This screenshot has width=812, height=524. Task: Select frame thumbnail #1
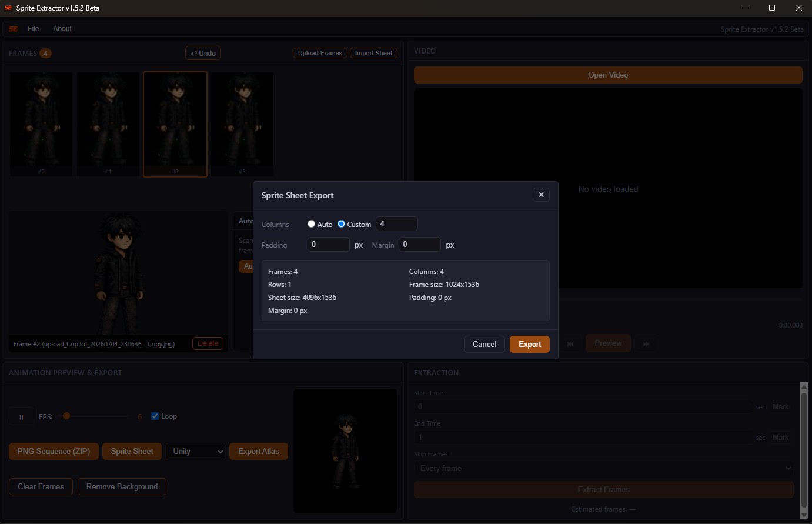(x=108, y=124)
